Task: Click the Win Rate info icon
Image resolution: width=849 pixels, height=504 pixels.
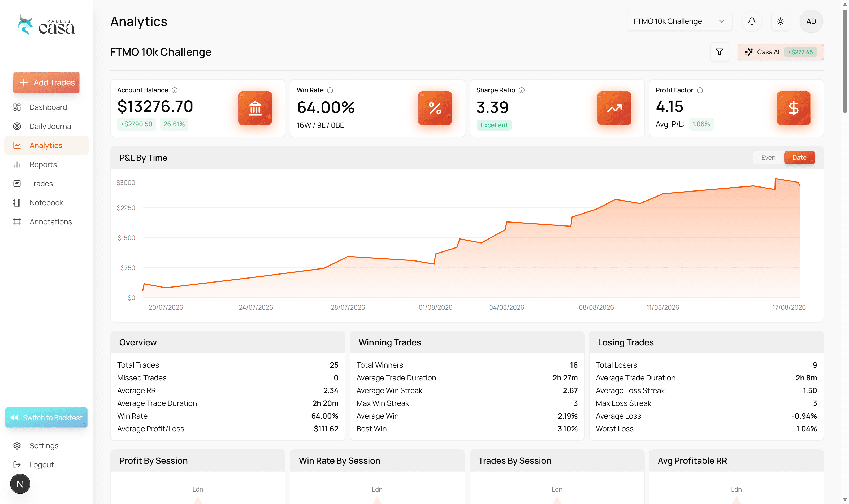Action: click(x=330, y=90)
